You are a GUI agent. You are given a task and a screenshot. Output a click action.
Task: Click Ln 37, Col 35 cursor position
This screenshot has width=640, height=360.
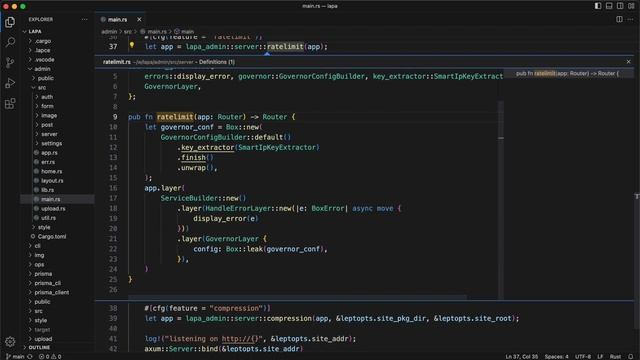[522, 356]
